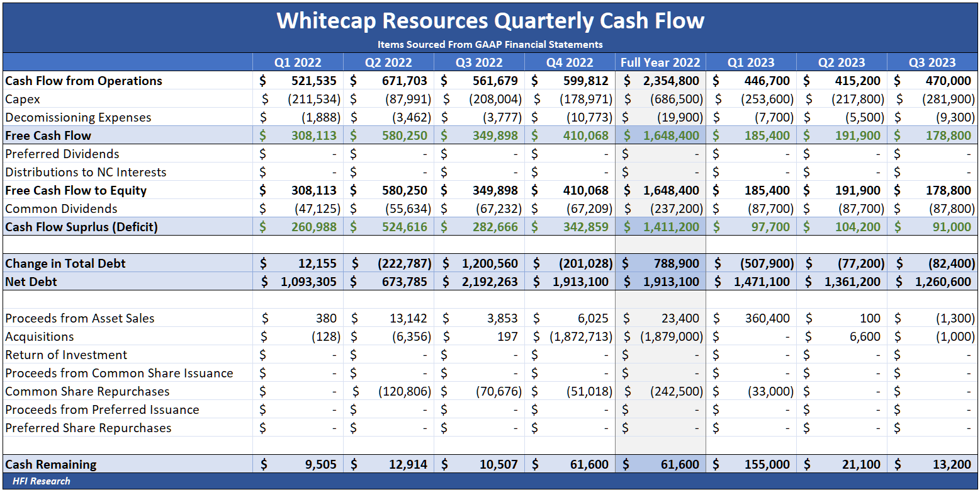The height and width of the screenshot is (492, 980).
Task: Click the 1,260,600 net debt value
Action: [x=943, y=282]
